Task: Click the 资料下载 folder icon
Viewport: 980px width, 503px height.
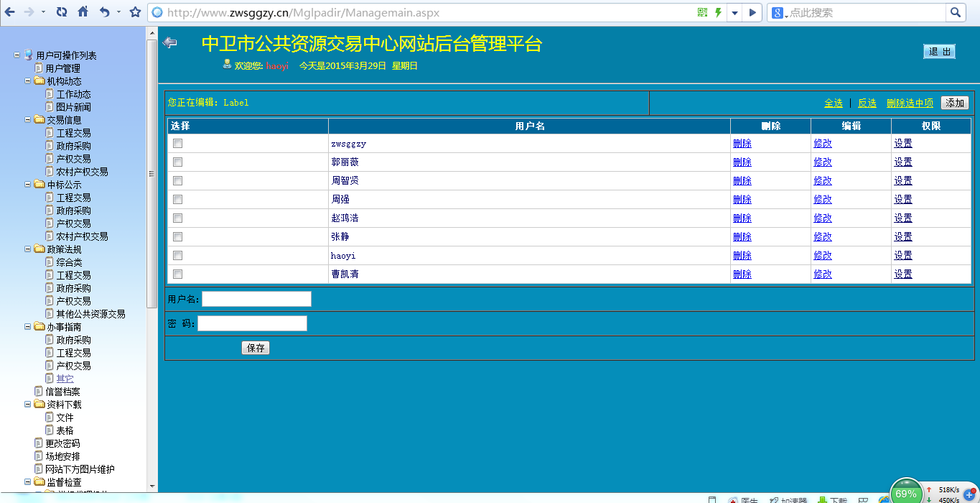Action: tap(39, 405)
